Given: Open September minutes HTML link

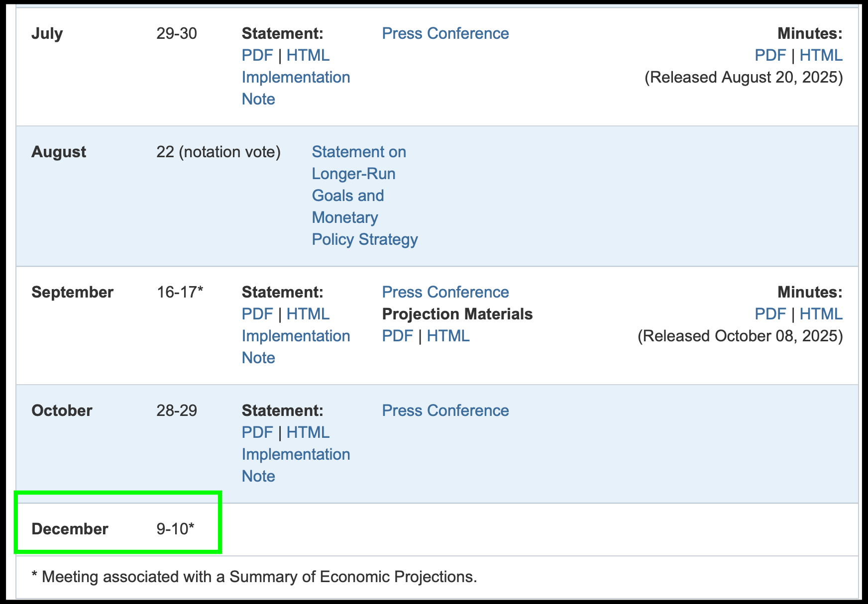Looking at the screenshot, I should click(x=821, y=314).
